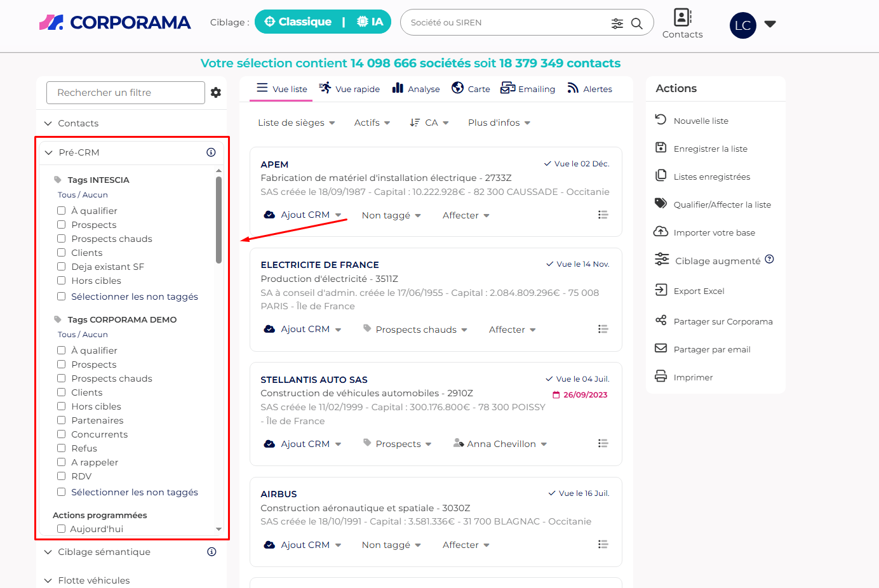Open the filter settings gear icon
879x588 pixels.
216,93
